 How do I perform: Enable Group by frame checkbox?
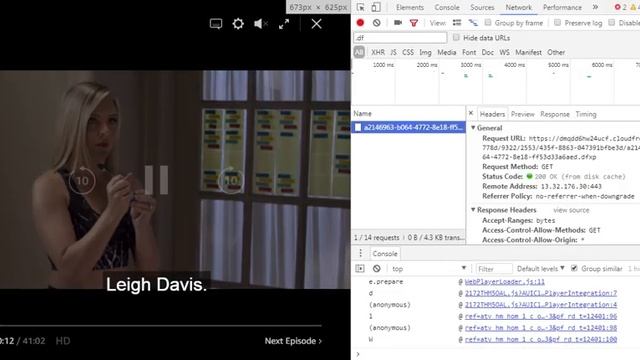(488, 23)
